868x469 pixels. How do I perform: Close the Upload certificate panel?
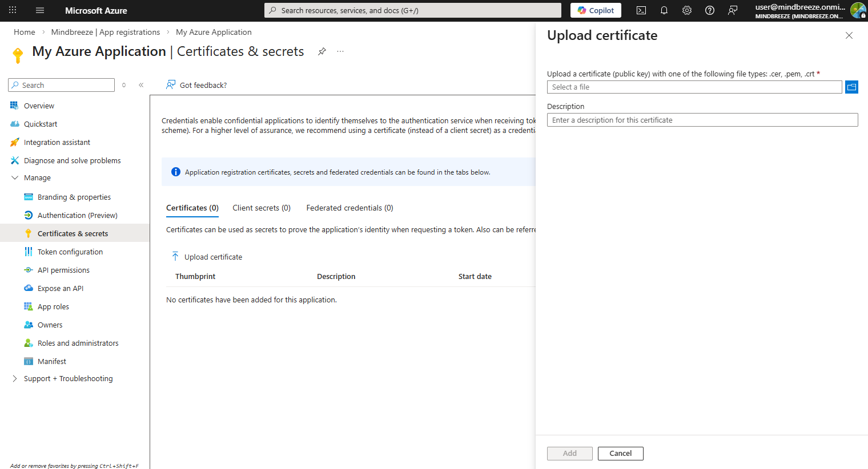pyautogui.click(x=849, y=35)
